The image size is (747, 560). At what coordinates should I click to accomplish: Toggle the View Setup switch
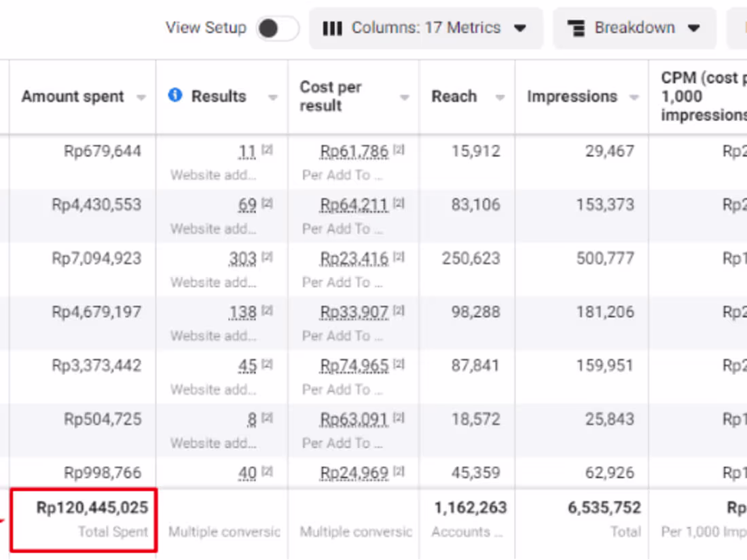tap(277, 29)
